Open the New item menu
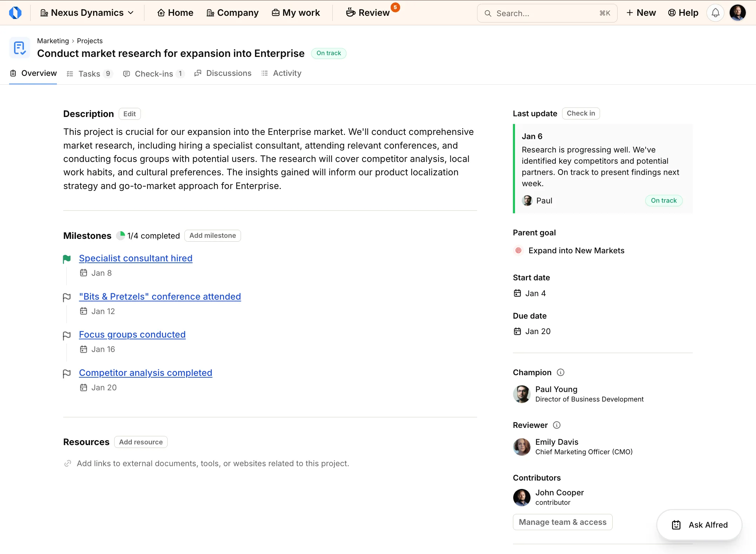Viewport: 756px width, 554px height. (641, 13)
